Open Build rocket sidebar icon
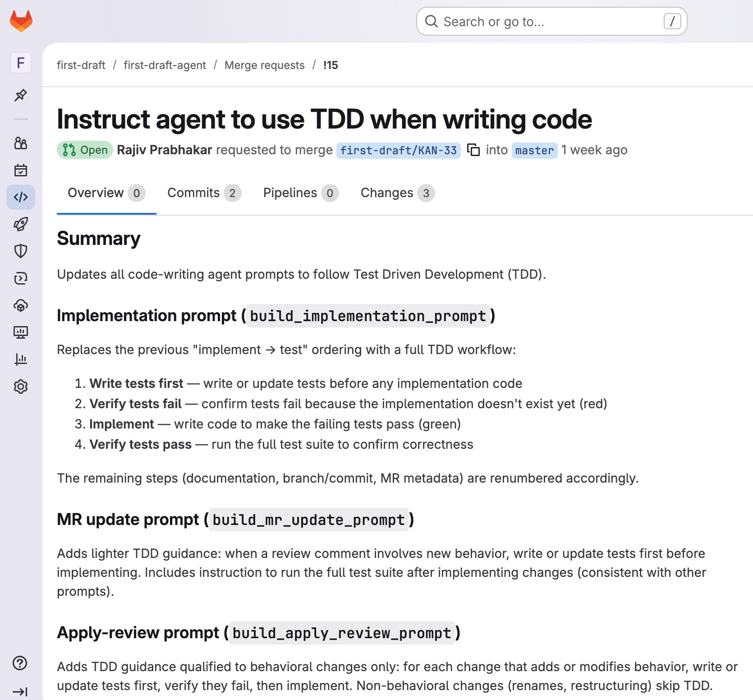The image size is (753, 700). coord(21,224)
